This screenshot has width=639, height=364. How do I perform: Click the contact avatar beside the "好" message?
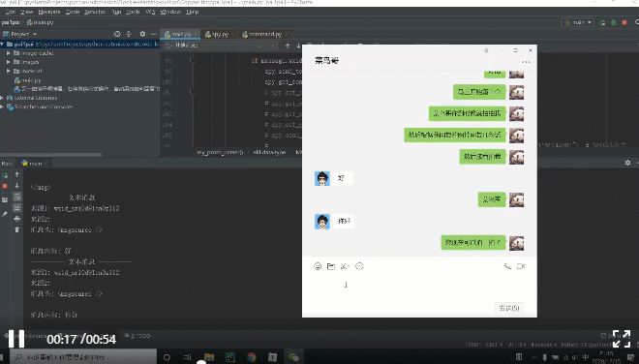(x=322, y=178)
